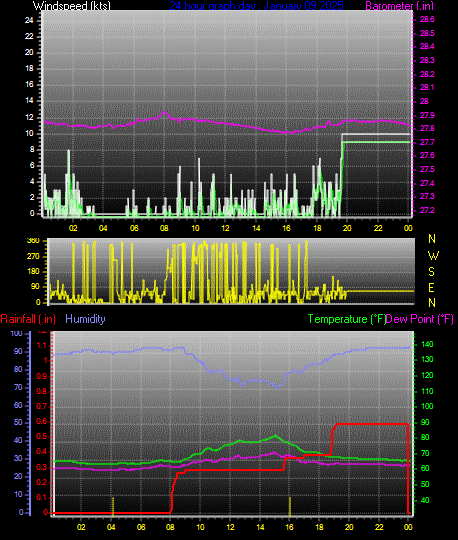Click the flat green windspeed line after 20
This screenshot has width=458, height=540.
(x=377, y=142)
